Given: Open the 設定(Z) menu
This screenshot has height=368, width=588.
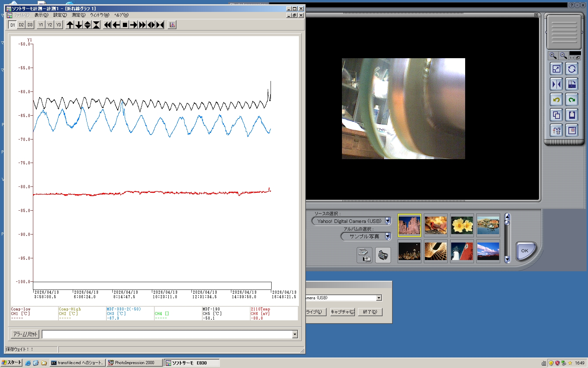Looking at the screenshot, I should click(x=60, y=15).
